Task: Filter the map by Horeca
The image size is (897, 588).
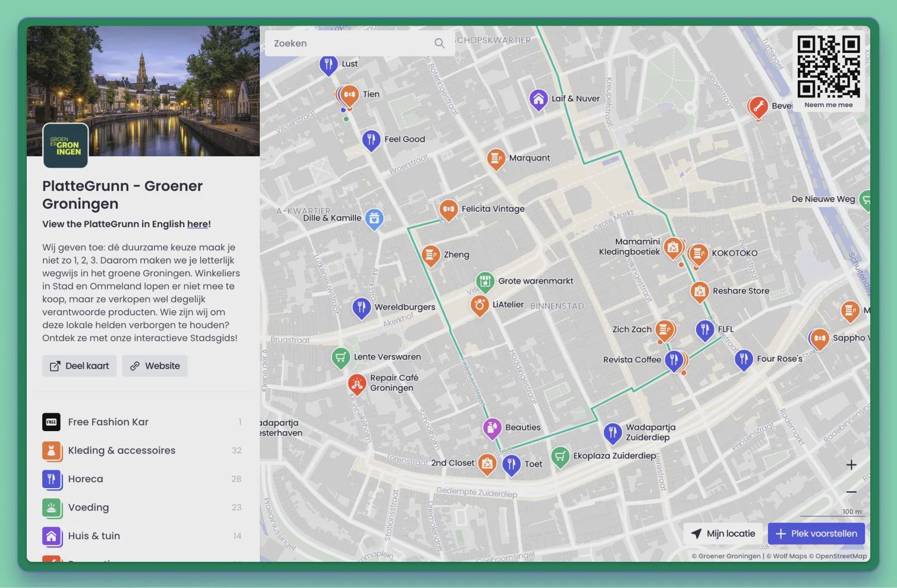Action: pyautogui.click(x=86, y=479)
